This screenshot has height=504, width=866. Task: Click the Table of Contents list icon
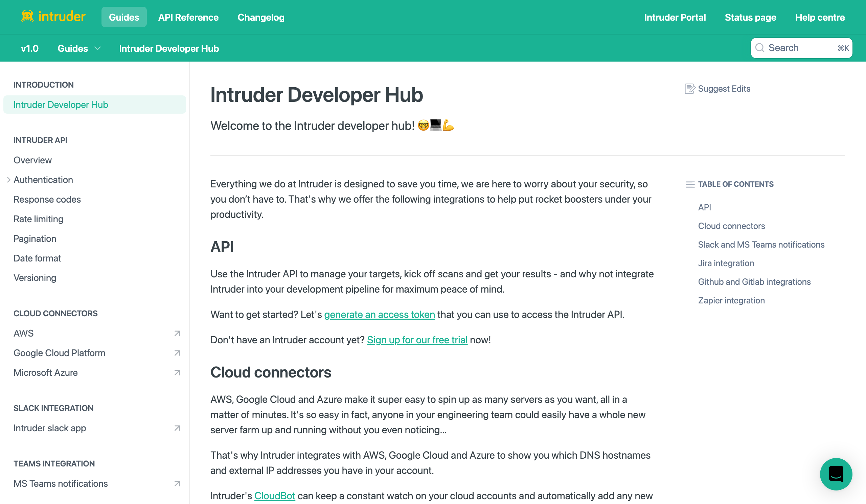point(690,184)
